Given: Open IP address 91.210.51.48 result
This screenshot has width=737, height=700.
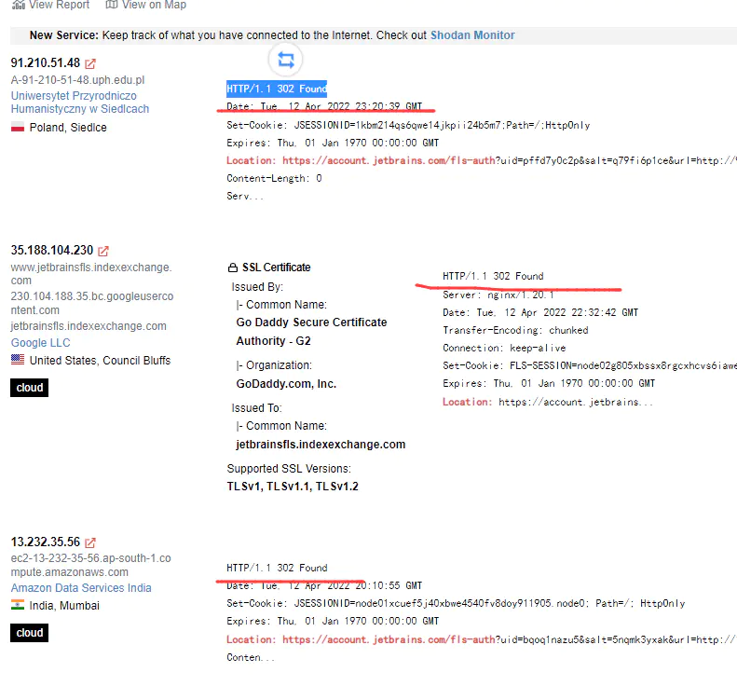Looking at the screenshot, I should point(46,63).
